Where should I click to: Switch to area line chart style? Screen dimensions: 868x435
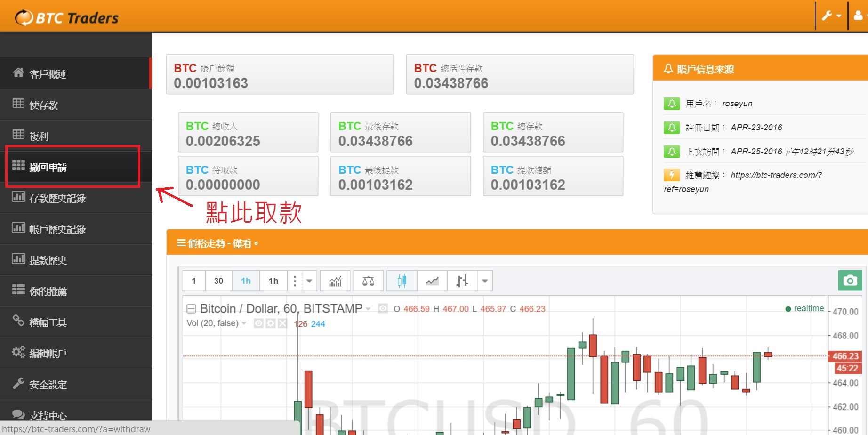[432, 281]
